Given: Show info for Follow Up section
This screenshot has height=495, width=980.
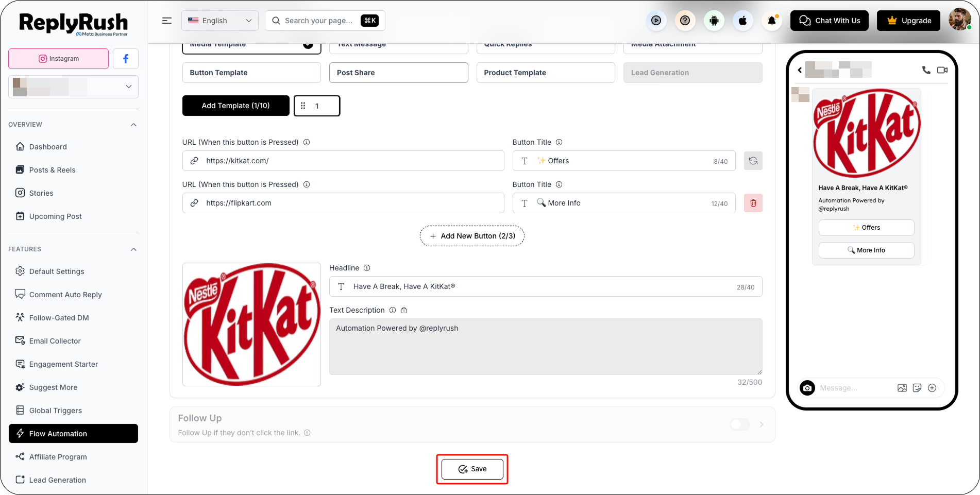Looking at the screenshot, I should 307,433.
